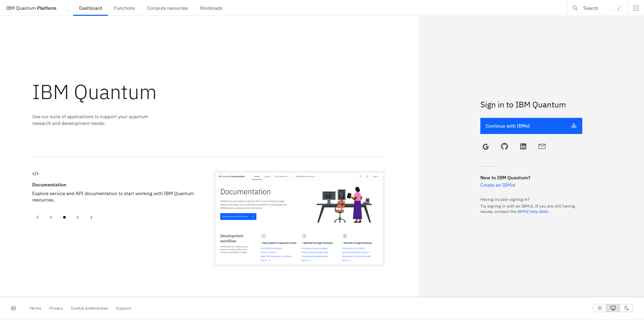
Task: Sign in with GitHub icon
Action: point(504,146)
